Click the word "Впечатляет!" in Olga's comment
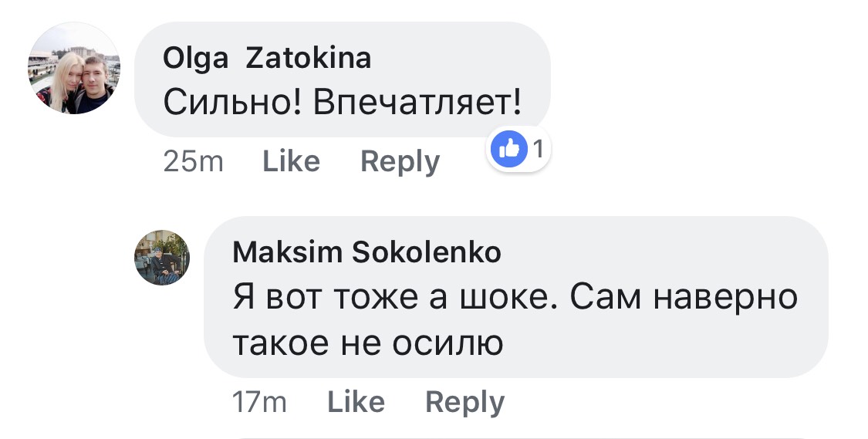The width and height of the screenshot is (868, 439). click(x=417, y=103)
